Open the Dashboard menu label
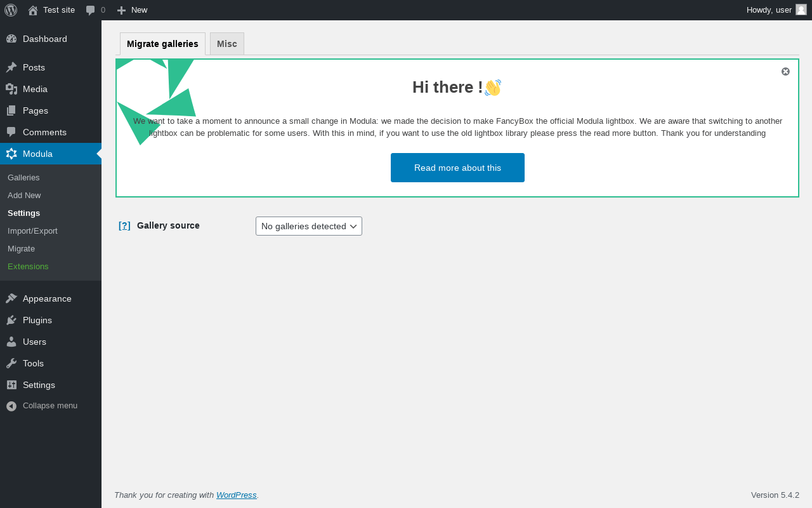The width and height of the screenshot is (812, 508). coord(45,39)
